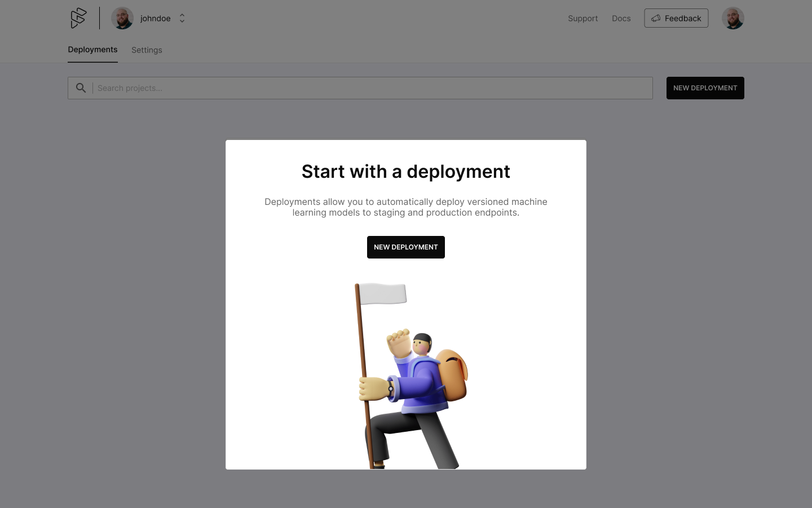Viewport: 812px width, 508px height.
Task: Focus the Search projects input field
Action: pyautogui.click(x=372, y=88)
